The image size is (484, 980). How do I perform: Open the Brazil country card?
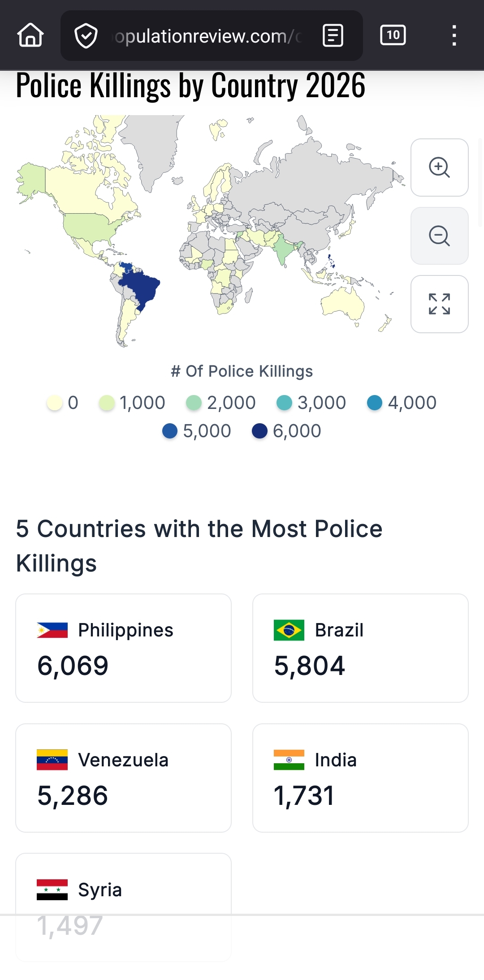(x=360, y=648)
